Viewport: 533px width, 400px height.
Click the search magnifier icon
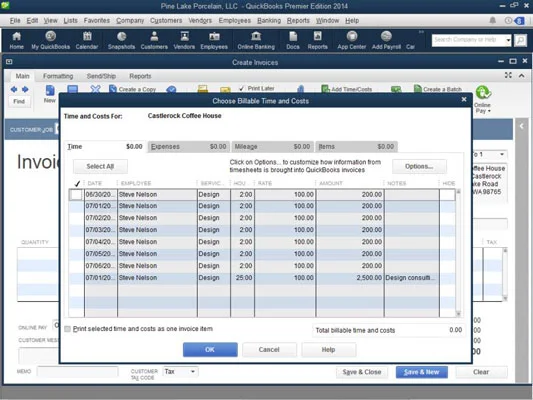[x=520, y=40]
